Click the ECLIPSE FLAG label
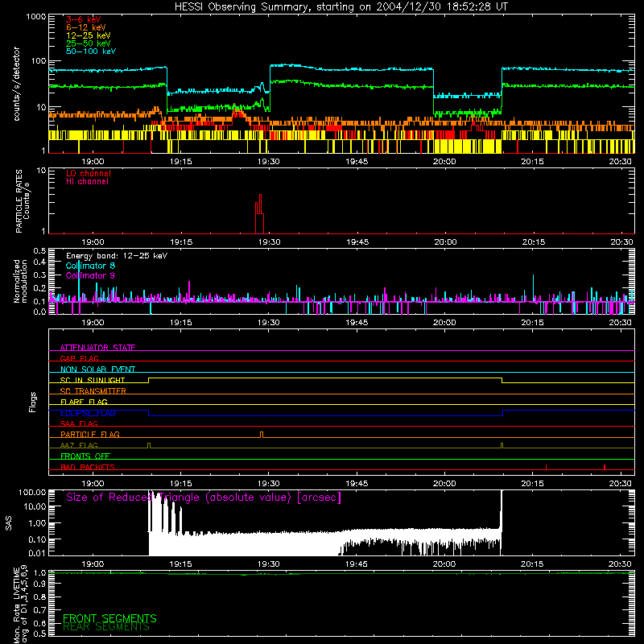The image size is (644, 644). [88, 413]
